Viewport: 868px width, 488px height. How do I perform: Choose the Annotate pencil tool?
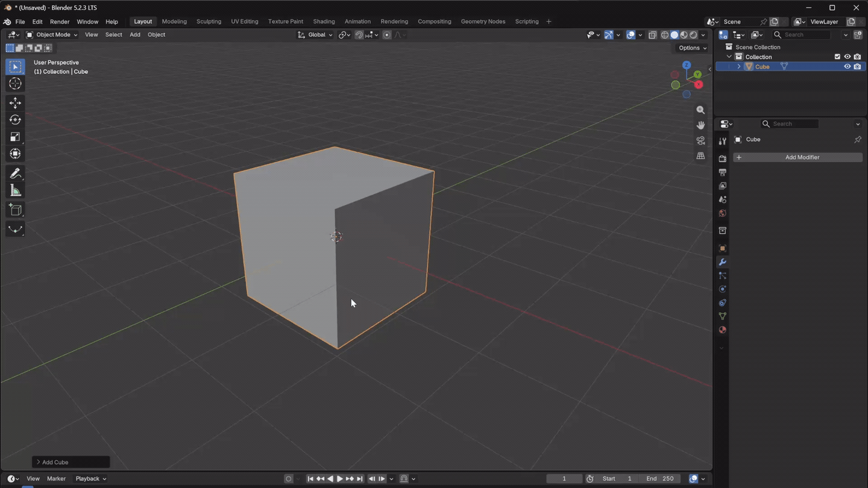tap(15, 174)
